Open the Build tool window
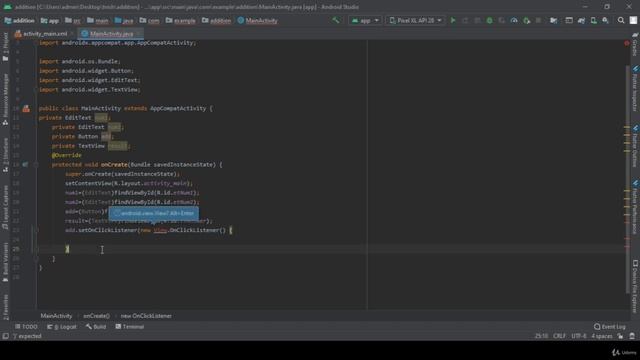The height and width of the screenshot is (360, 640). [x=96, y=327]
